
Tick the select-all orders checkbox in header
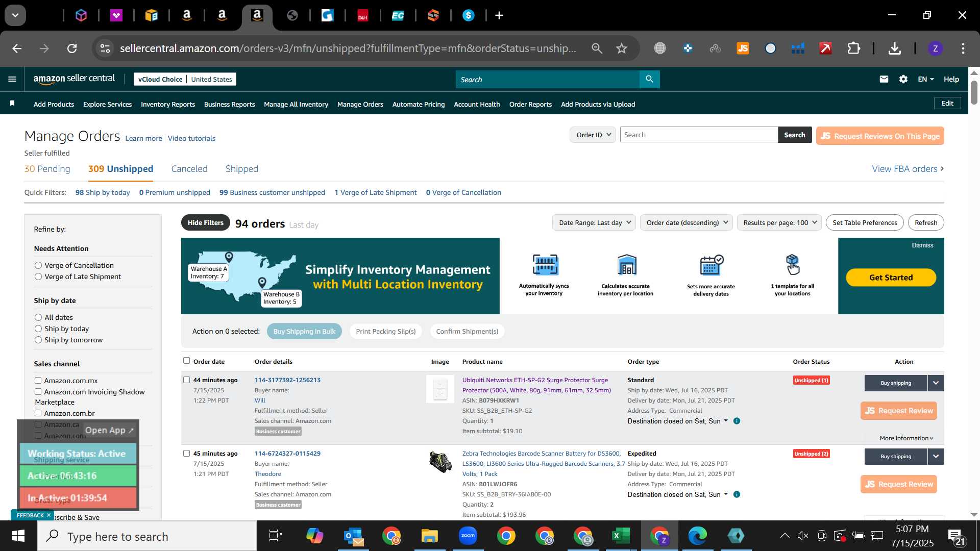pos(186,361)
